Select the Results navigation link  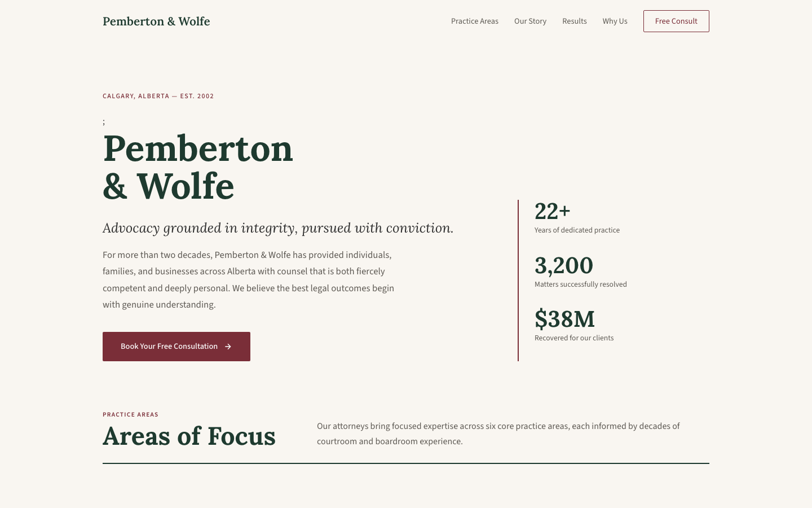click(x=575, y=21)
